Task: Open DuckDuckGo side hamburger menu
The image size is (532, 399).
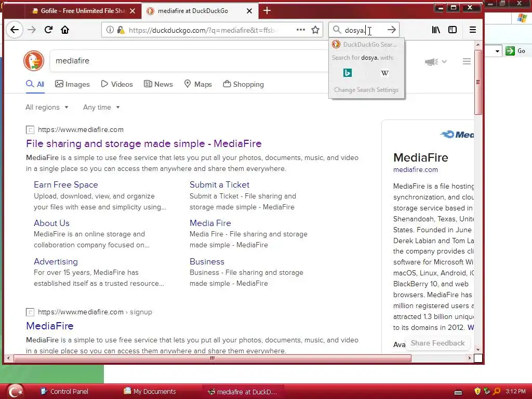Action: [x=467, y=61]
